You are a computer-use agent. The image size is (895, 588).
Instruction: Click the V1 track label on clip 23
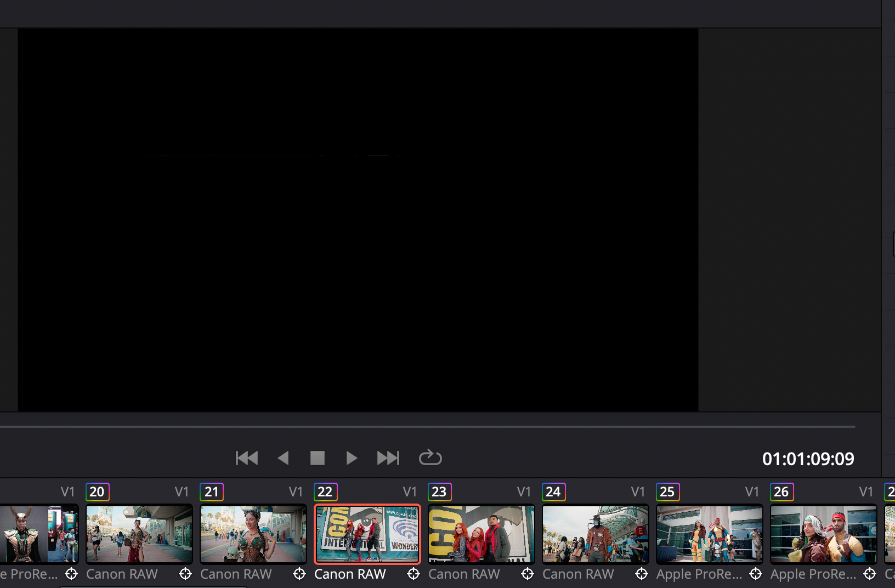coord(524,492)
